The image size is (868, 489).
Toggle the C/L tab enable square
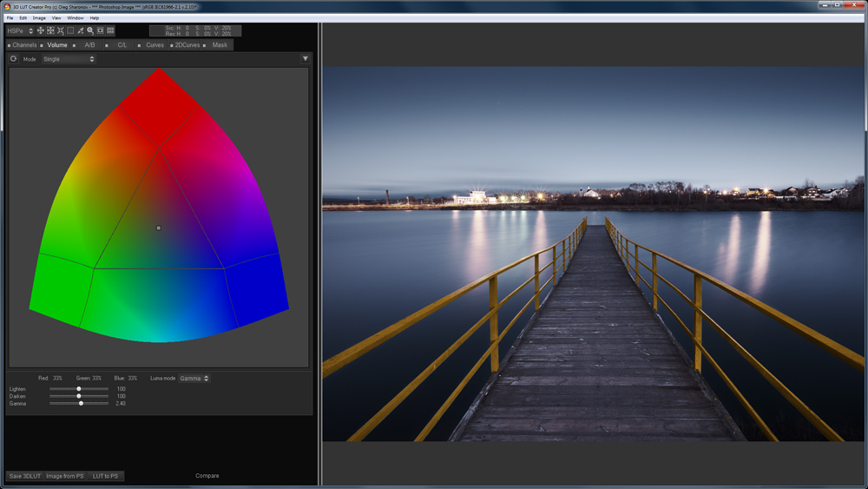[x=106, y=45]
